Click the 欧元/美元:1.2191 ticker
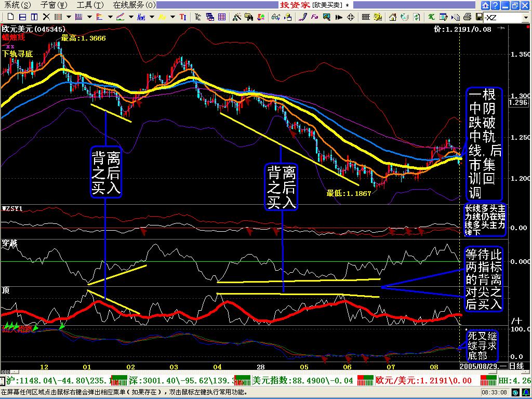The height and width of the screenshot is (399, 532). point(423,381)
